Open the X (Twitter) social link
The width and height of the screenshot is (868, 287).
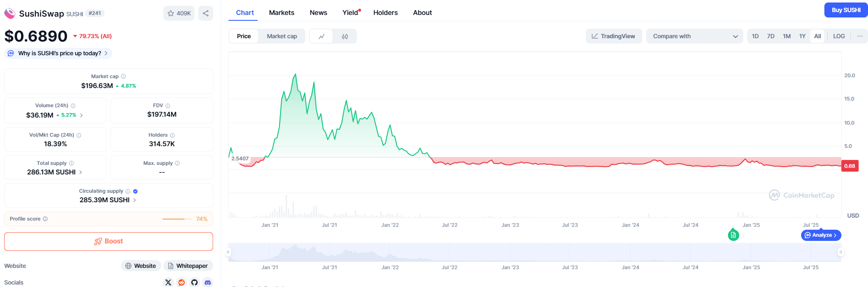coord(168,282)
